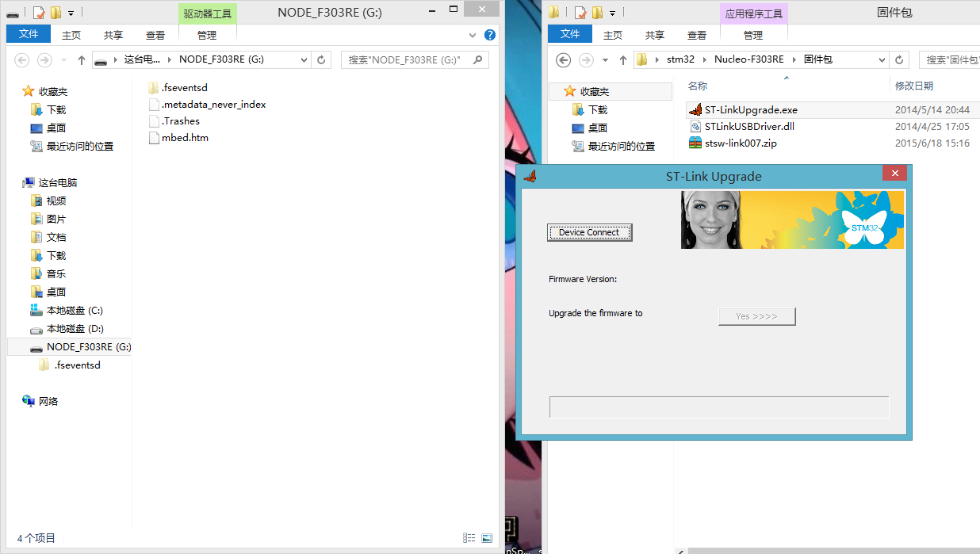This screenshot has width=980, height=554.
Task: Click stm32 in the address breadcrumb
Action: (x=680, y=59)
